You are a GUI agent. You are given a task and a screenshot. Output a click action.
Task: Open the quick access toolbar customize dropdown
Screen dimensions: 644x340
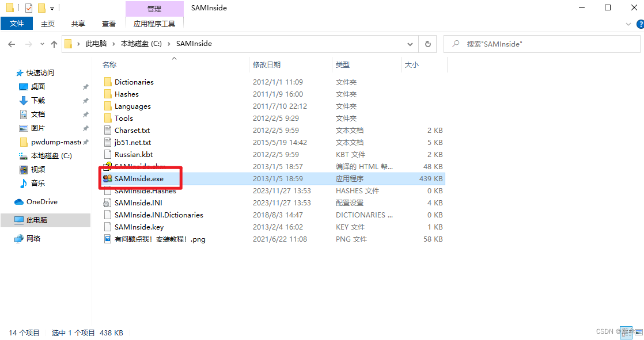click(52, 8)
